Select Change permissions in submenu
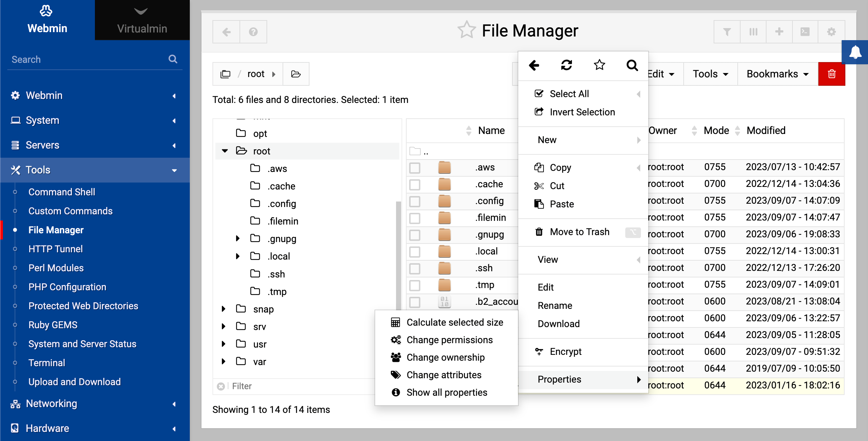Viewport: 868px width, 441px height. pos(449,340)
